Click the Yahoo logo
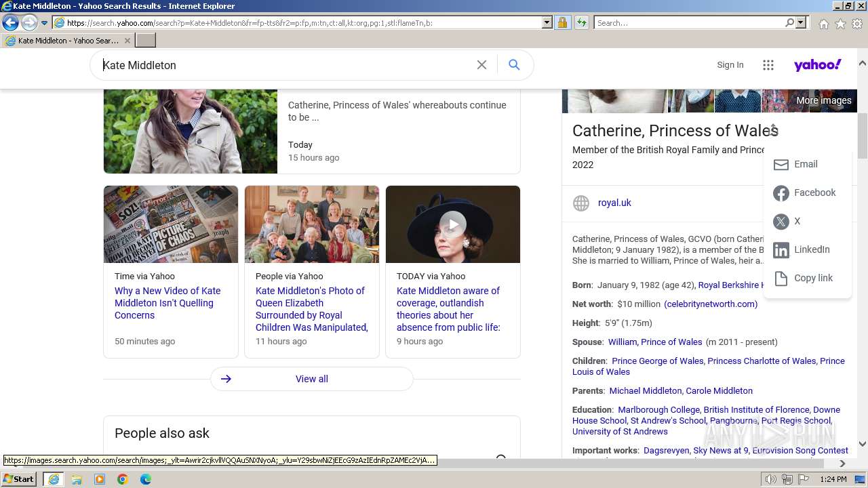 pos(818,64)
